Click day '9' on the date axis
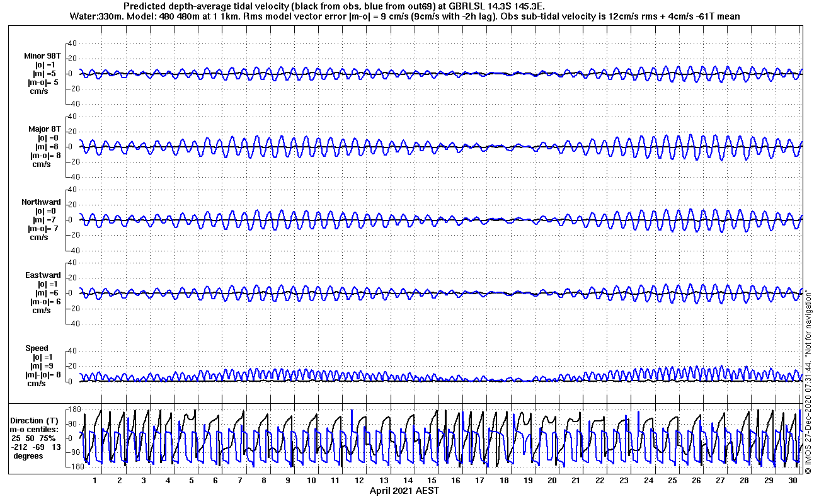The image size is (819, 504). pyautogui.click(x=288, y=480)
